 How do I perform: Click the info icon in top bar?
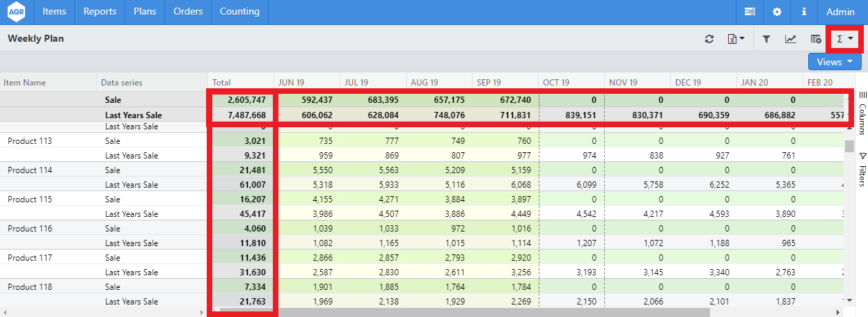(x=804, y=12)
